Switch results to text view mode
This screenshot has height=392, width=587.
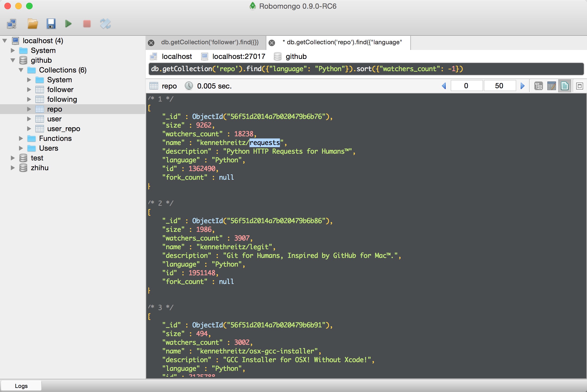pyautogui.click(x=564, y=86)
